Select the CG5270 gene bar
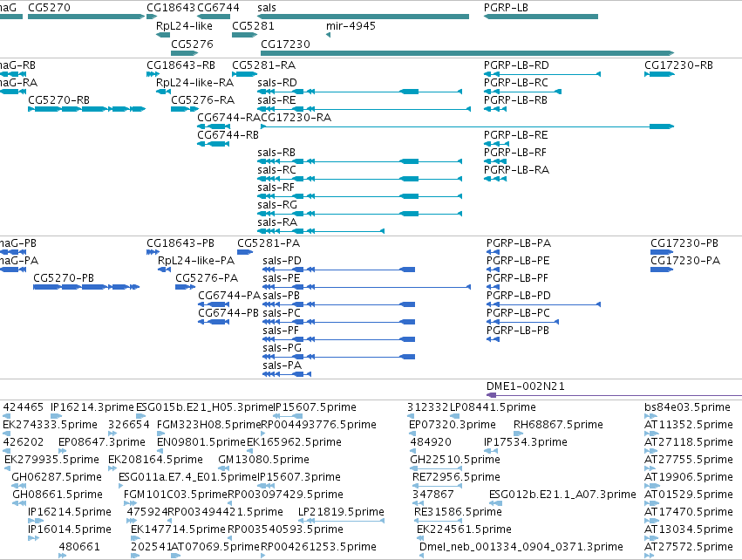The width and height of the screenshot is (742, 560). coord(86,17)
